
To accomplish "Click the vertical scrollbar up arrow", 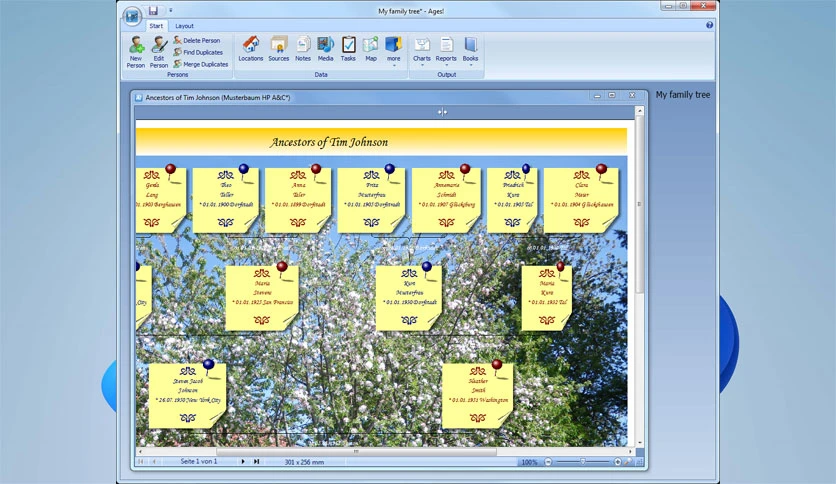I will pyautogui.click(x=640, y=111).
